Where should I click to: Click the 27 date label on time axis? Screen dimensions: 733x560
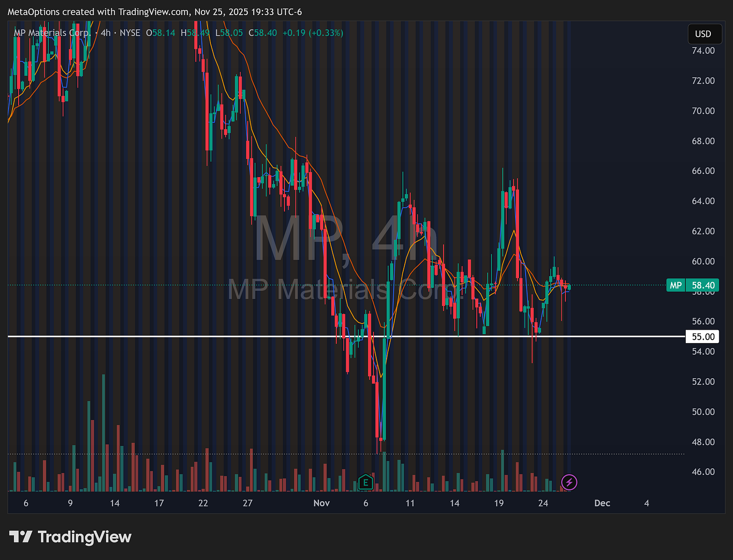click(247, 503)
